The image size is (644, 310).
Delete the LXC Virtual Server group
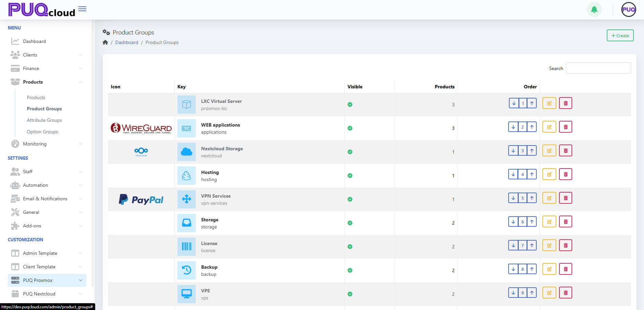tap(565, 103)
